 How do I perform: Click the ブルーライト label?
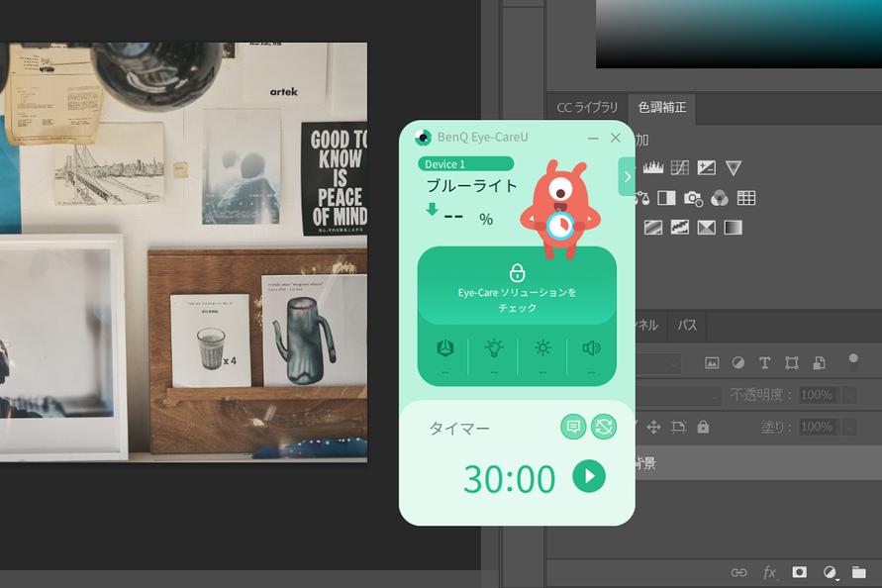[471, 186]
